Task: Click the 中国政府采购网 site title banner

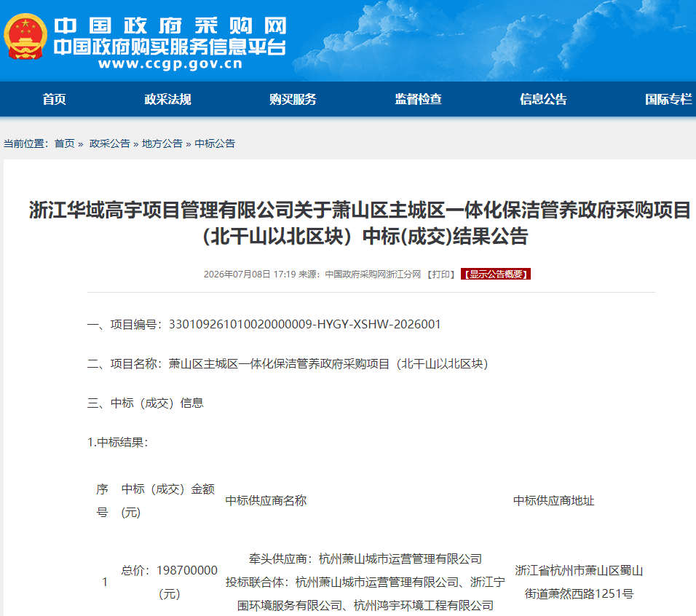Action: [170, 25]
